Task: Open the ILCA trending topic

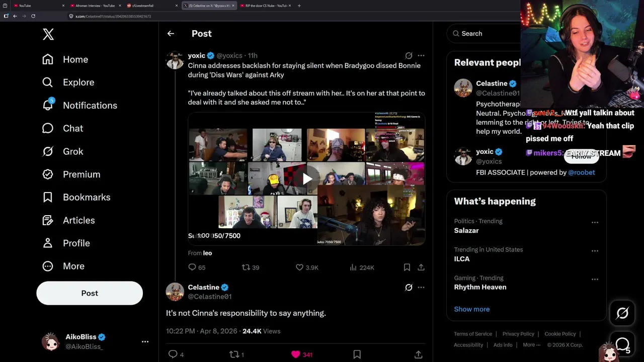Action: click(462, 259)
